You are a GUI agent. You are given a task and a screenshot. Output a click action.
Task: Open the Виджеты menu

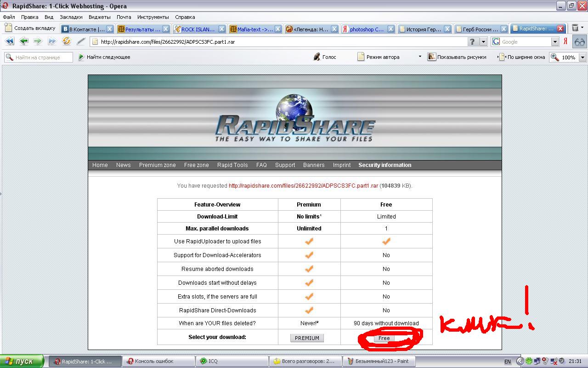point(100,17)
